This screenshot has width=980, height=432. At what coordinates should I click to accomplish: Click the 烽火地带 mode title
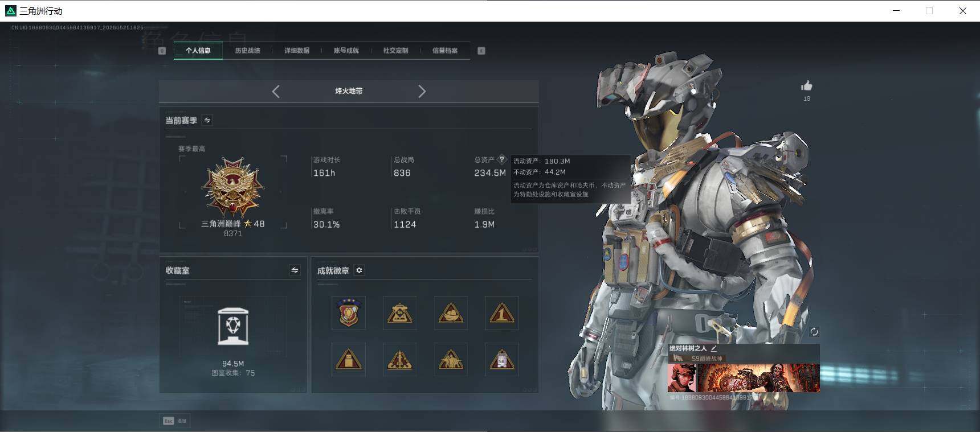point(349,91)
